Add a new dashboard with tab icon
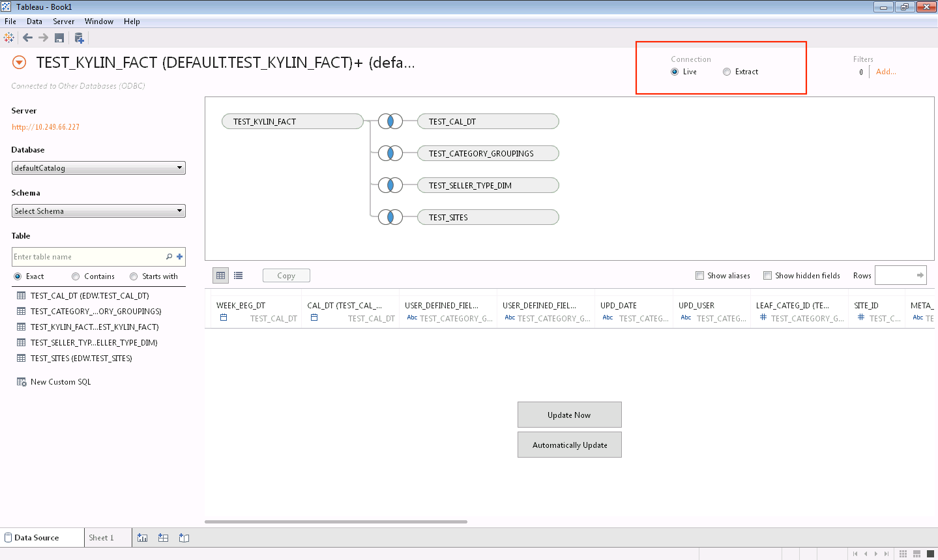The height and width of the screenshot is (560, 938). coord(164,538)
